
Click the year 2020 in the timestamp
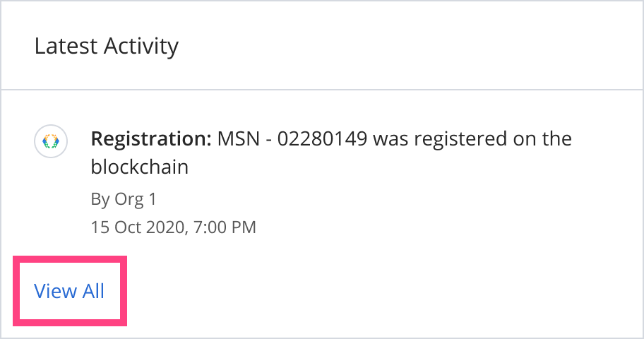coord(167,227)
